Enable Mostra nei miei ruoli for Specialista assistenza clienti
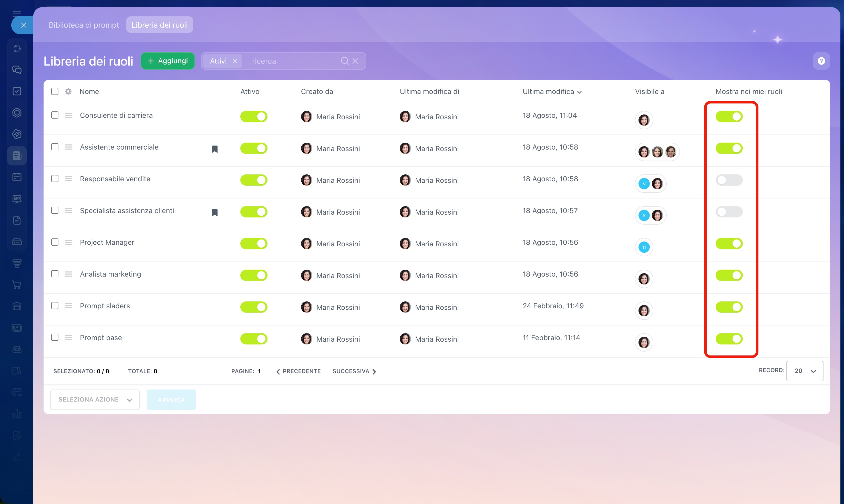 point(729,212)
